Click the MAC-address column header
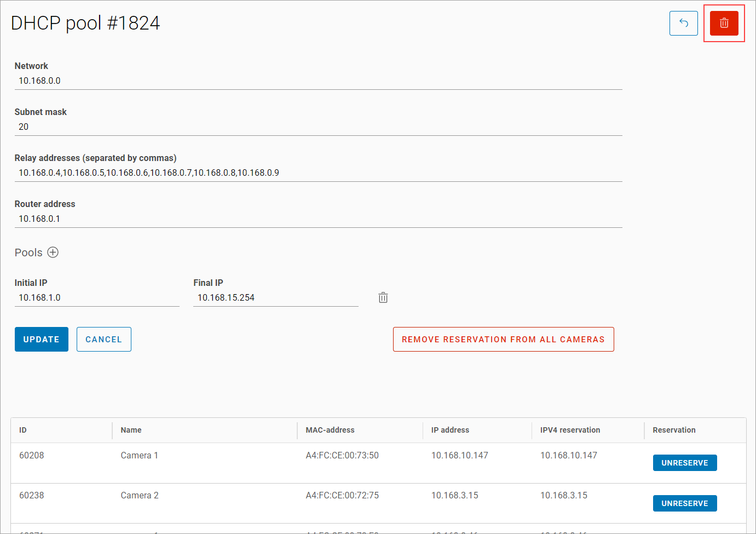 click(330, 430)
